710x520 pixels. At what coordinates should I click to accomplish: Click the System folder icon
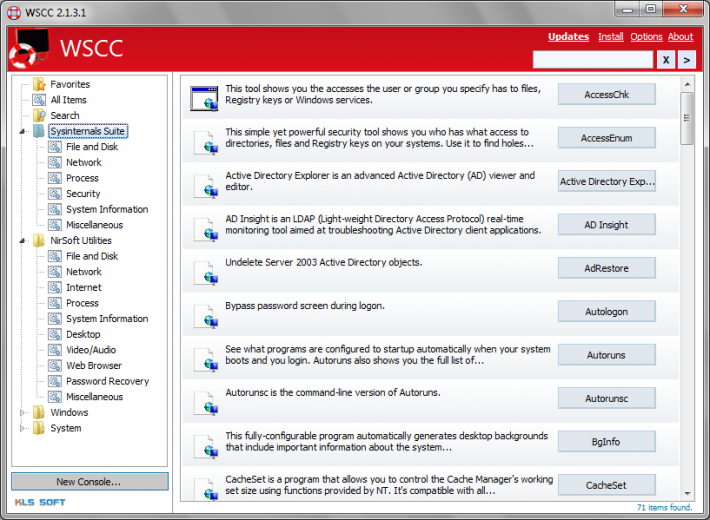coord(39,428)
